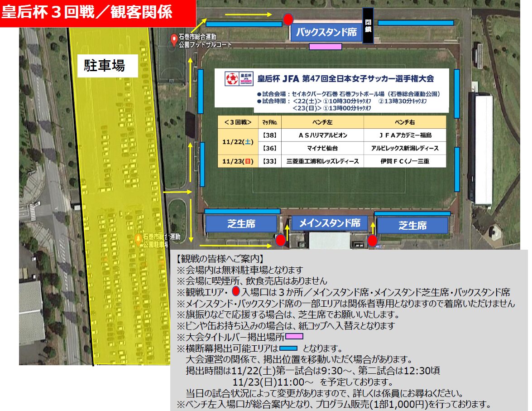Click the pink title-bar marker under バックスタンド席
Image resolution: width=532 pixels, height=411 pixels.
(x=325, y=46)
